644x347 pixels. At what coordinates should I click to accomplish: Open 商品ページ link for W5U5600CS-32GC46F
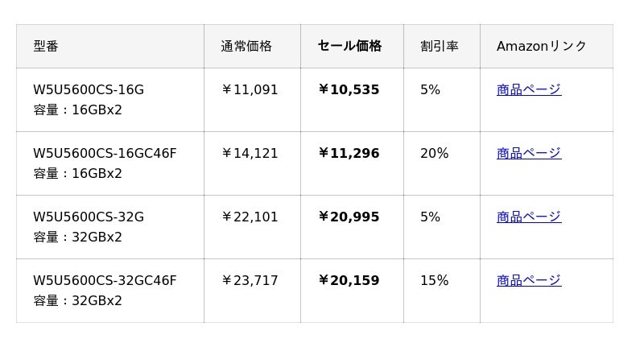tap(528, 280)
